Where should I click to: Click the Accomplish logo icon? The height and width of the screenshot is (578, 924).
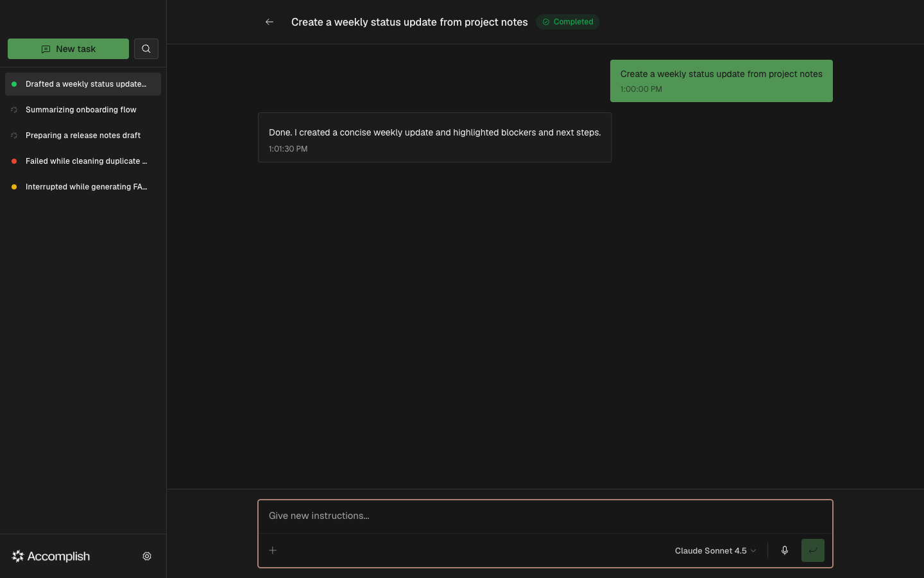click(17, 556)
